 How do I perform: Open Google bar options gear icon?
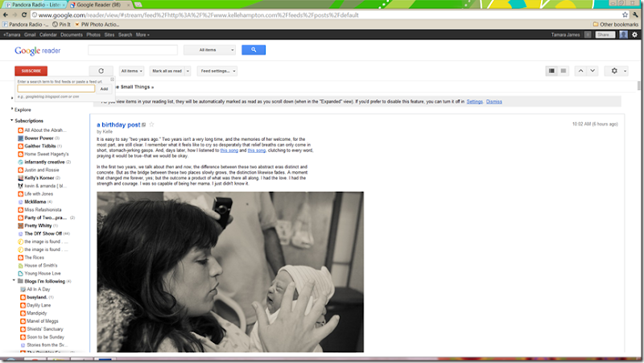[x=634, y=35]
